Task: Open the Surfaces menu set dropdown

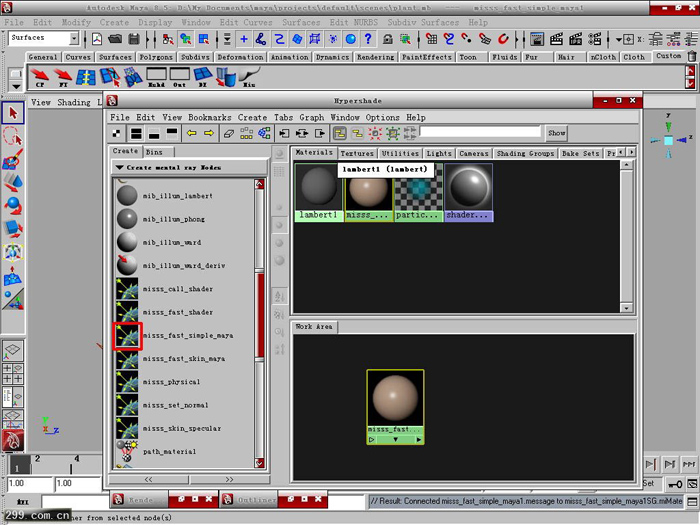Action: pos(74,38)
